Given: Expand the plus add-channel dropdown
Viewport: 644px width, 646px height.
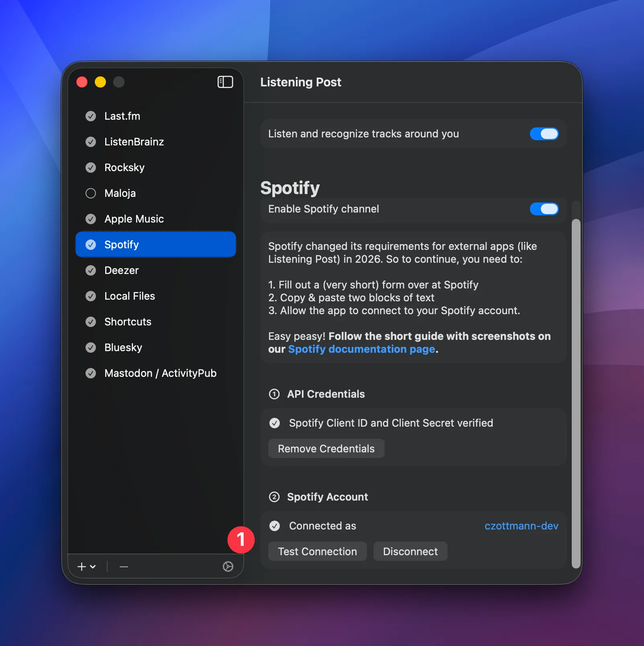Looking at the screenshot, I should (x=86, y=566).
